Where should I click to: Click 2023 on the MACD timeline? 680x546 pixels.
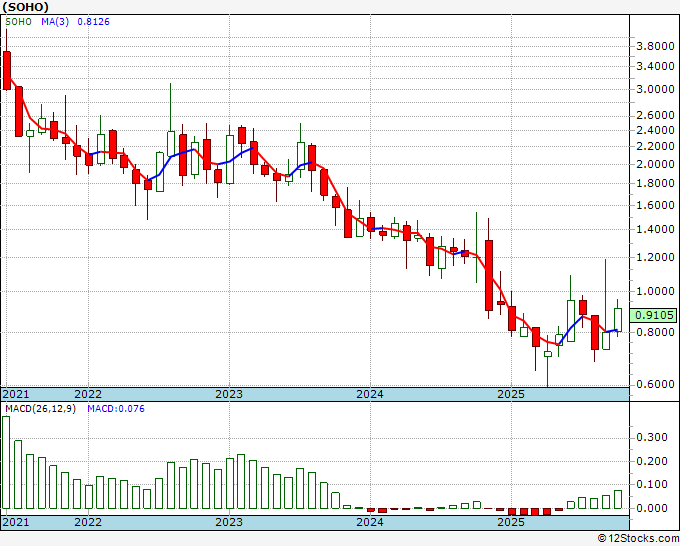[x=229, y=522]
